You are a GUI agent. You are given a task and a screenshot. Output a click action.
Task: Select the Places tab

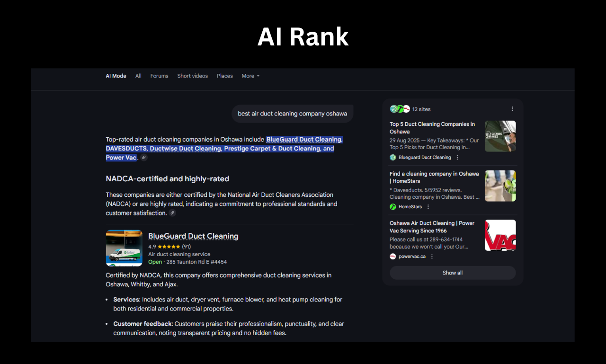[x=224, y=76]
